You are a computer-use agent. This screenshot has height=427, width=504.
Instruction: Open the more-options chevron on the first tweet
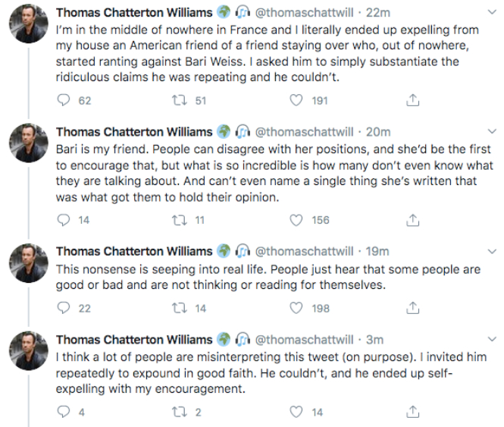[491, 13]
